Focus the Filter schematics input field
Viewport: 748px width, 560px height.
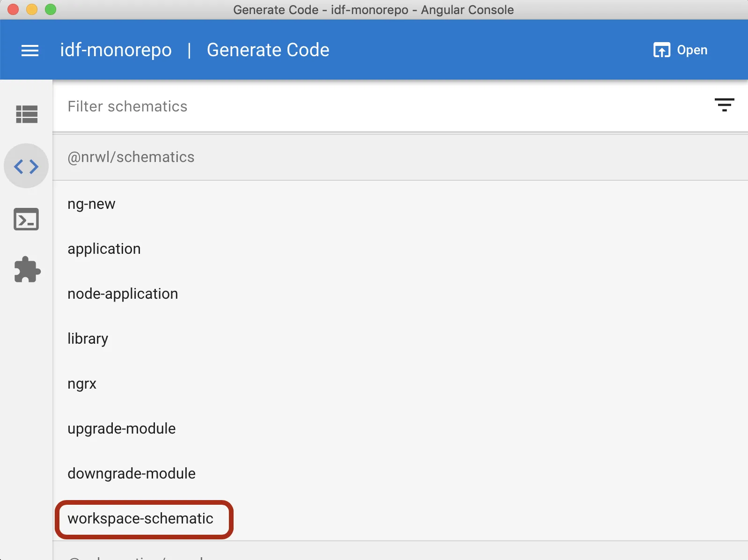click(374, 106)
